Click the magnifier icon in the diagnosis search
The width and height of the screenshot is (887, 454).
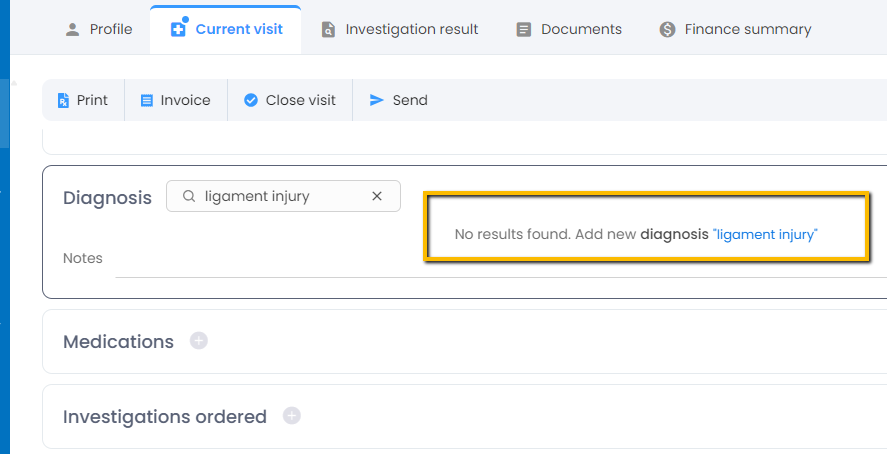coord(189,196)
